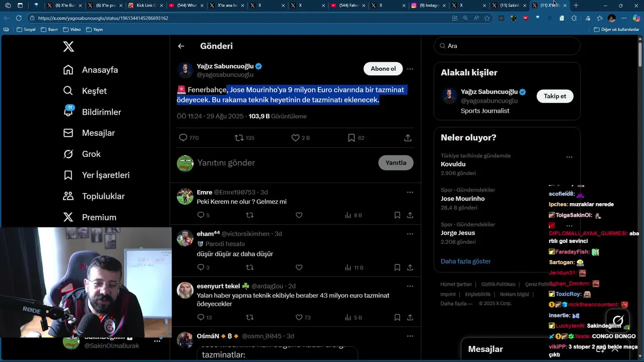
Task: Like eham's reply
Action: pyautogui.click(x=299, y=267)
